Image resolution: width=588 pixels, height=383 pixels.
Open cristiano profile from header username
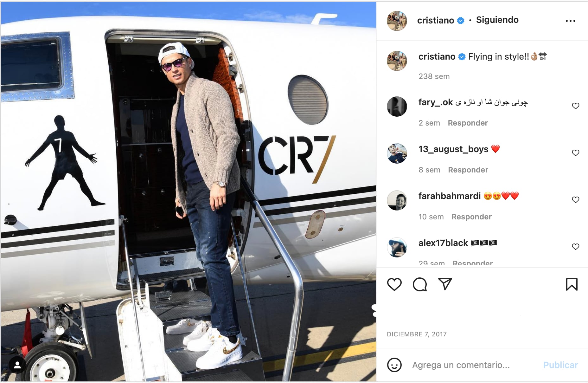[435, 20]
